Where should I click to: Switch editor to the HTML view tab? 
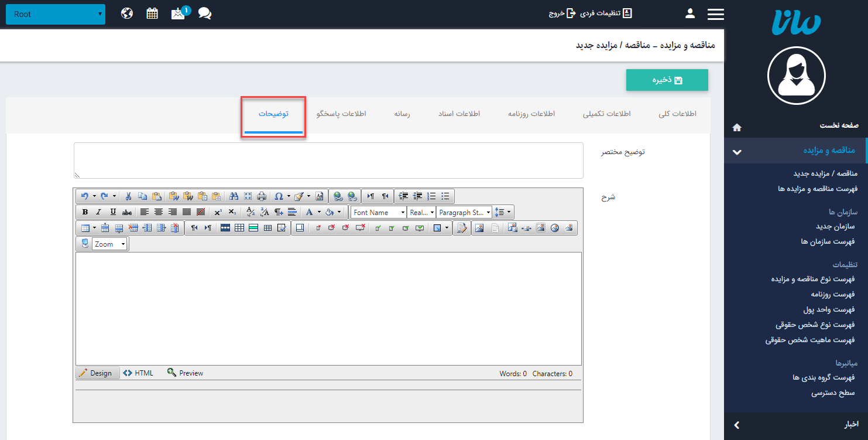(x=139, y=373)
